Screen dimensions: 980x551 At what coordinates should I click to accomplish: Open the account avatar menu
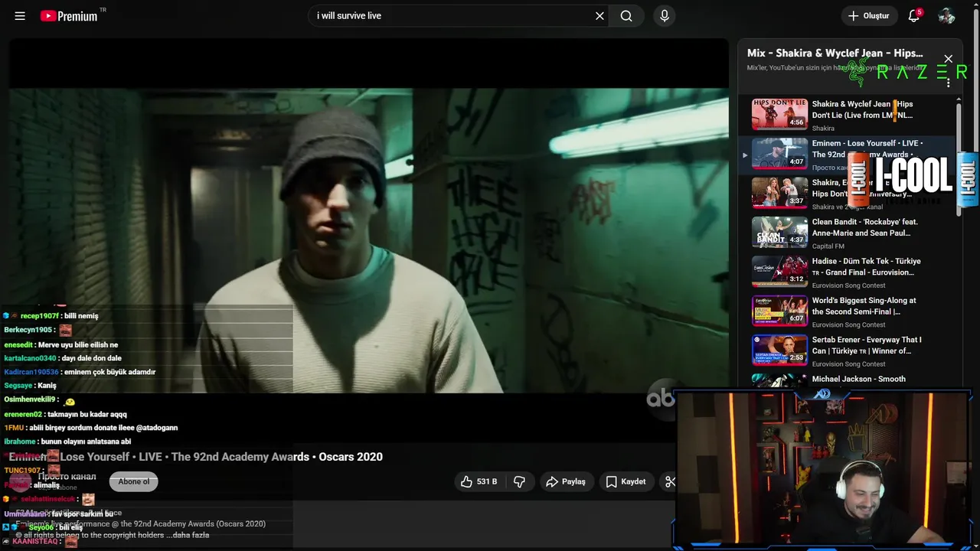946,16
